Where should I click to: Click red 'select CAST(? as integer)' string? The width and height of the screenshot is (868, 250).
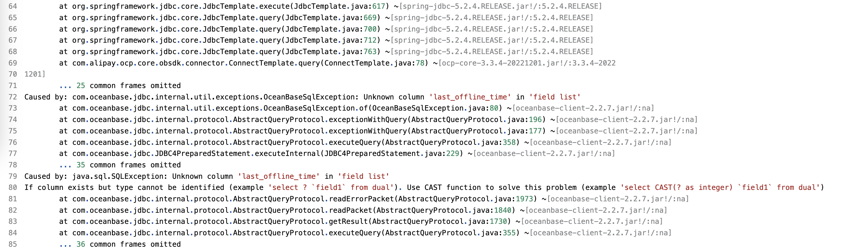tap(677, 187)
